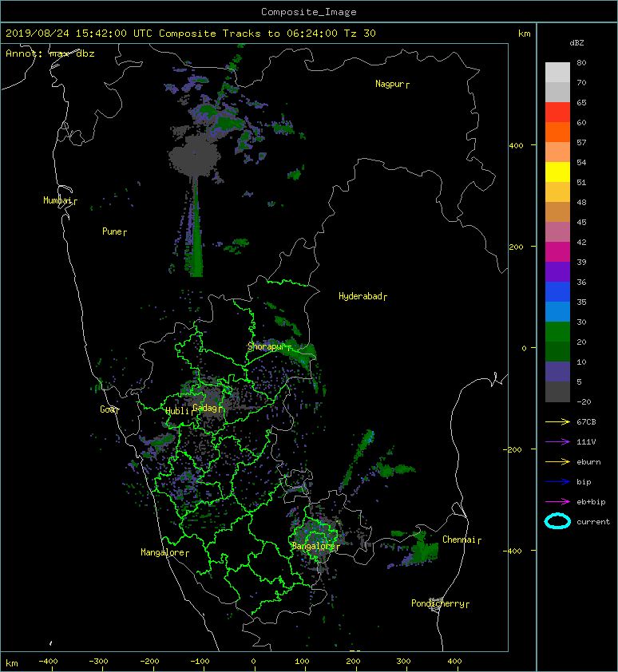Pick the red swatch in dBZ scale
Screen dimensions: 618x672
[x=557, y=112]
